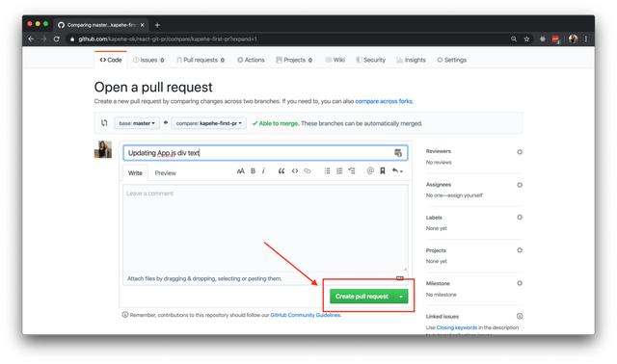Click the icon inside the title field

point(398,153)
